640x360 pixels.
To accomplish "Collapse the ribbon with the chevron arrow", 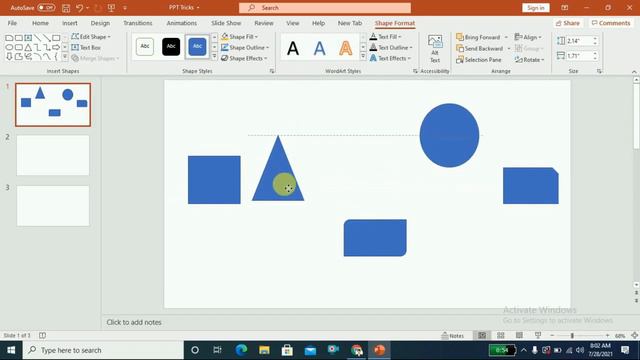I will coord(634,71).
